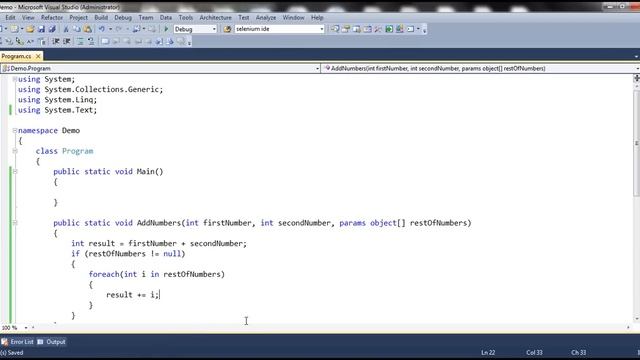Click the line 'using System.Linq;'
The height and width of the screenshot is (360, 640).
click(58, 100)
